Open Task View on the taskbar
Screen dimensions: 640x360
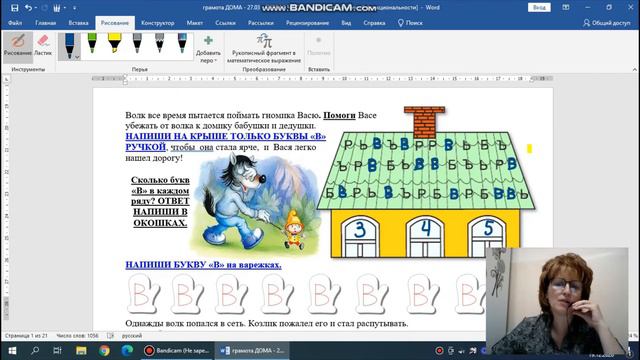tap(58, 351)
